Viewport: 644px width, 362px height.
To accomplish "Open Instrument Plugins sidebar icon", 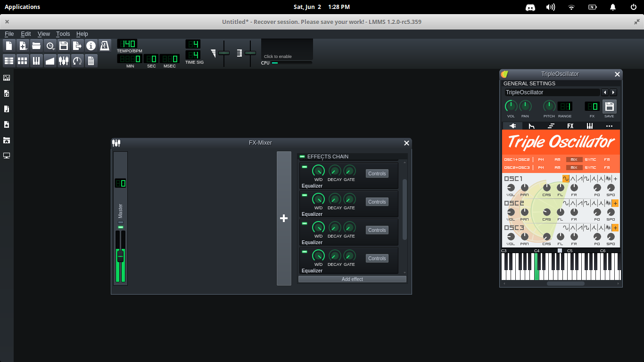I will [7, 78].
